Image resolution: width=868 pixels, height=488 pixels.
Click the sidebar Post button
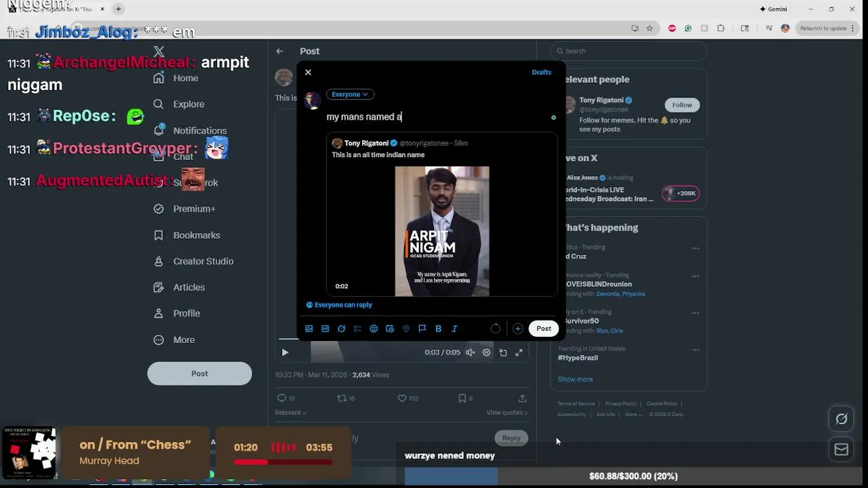(x=199, y=373)
